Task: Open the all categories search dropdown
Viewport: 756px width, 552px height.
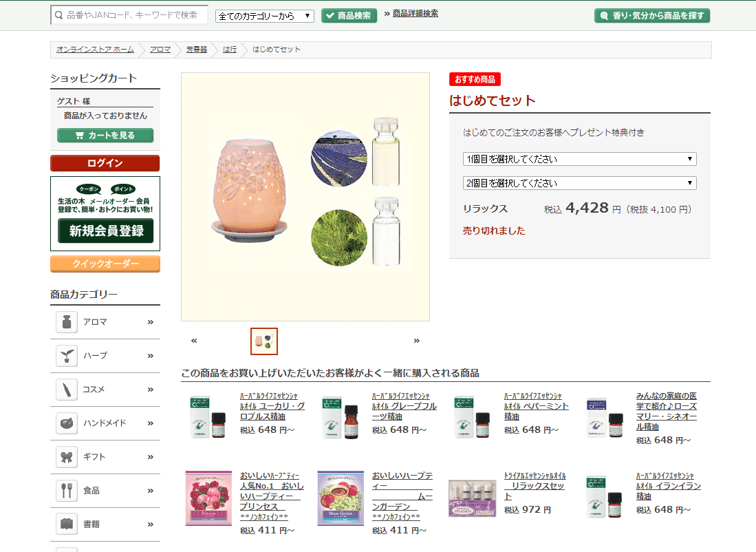Action: pos(265,16)
